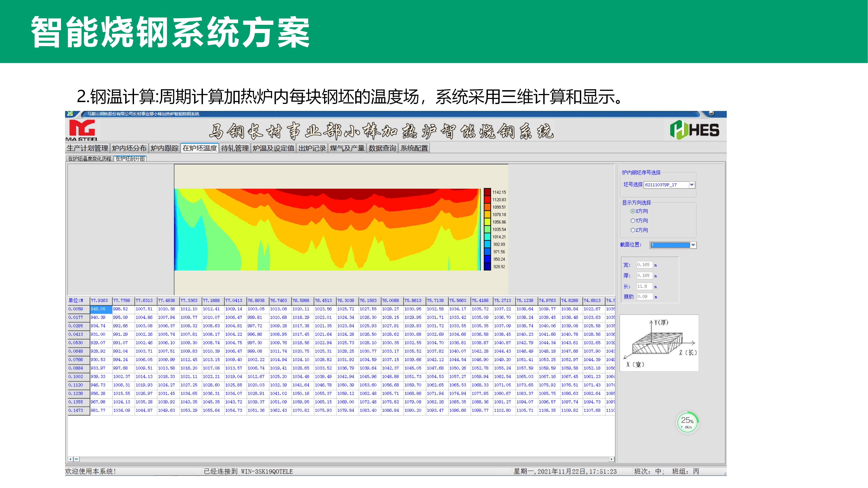This screenshot has width=868, height=488.
Task: Open the 出炉记录 tab
Action: pos(312,148)
